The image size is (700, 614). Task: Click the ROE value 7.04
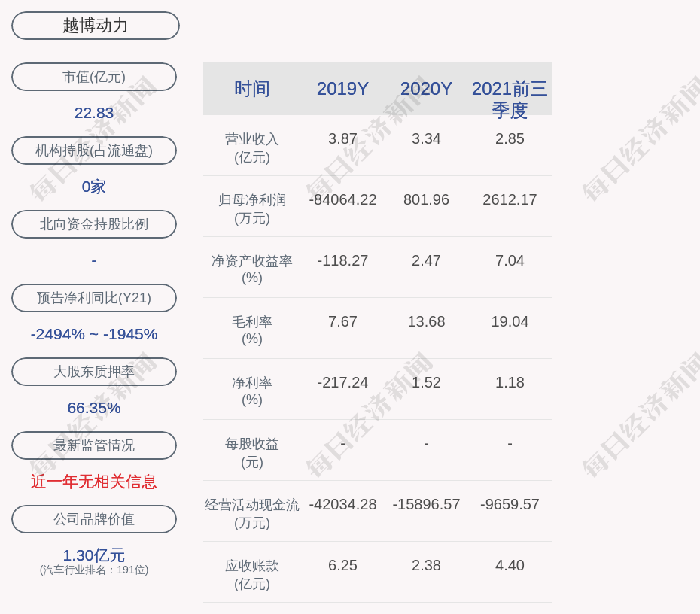tap(510, 260)
